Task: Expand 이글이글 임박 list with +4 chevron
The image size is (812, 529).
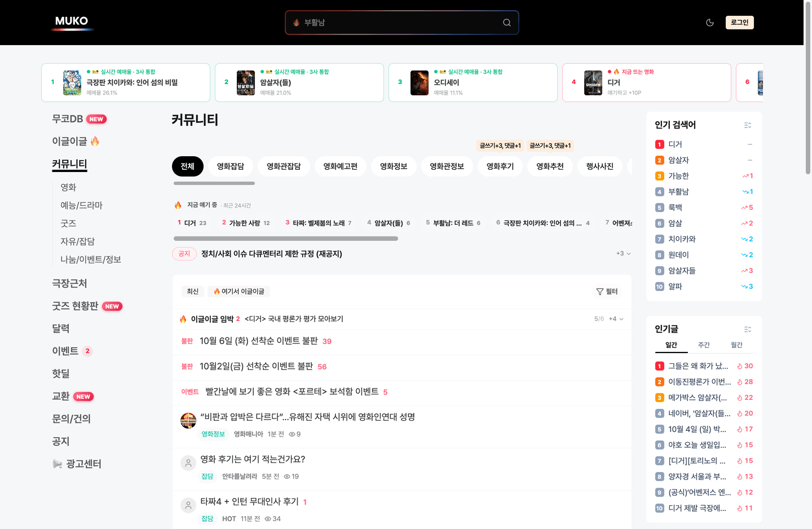Action: [x=616, y=319]
